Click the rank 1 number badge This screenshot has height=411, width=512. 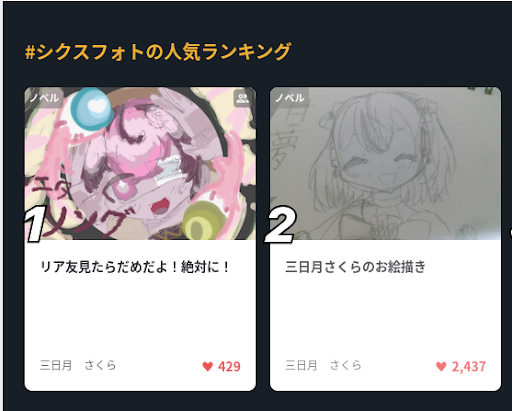pos(36,224)
